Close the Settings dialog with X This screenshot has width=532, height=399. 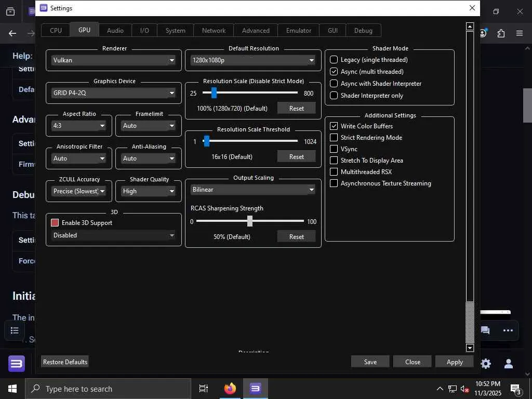[472, 8]
